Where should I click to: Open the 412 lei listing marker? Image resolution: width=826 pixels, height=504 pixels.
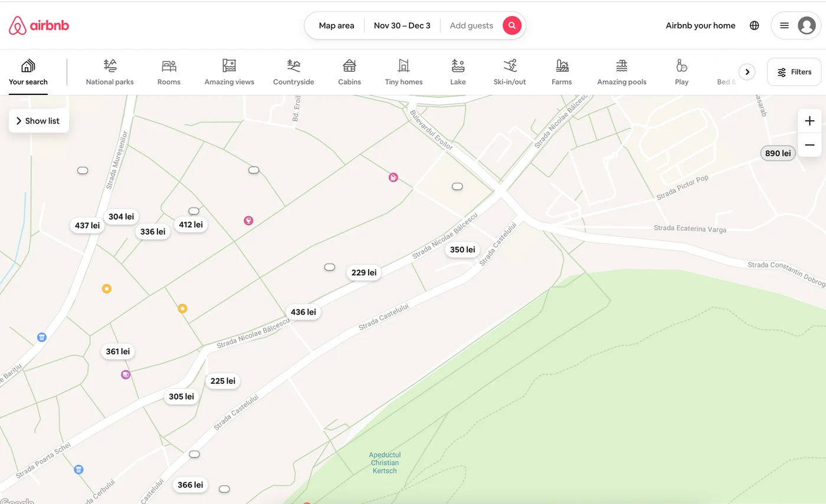[191, 225]
